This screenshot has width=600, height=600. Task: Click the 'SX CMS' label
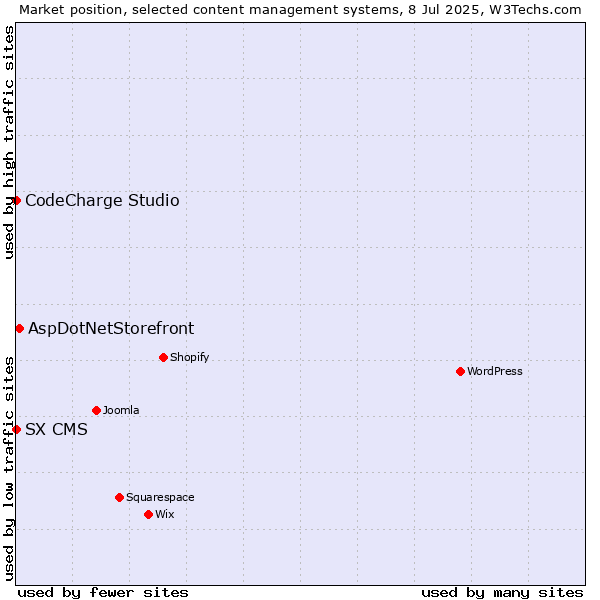tap(56, 429)
